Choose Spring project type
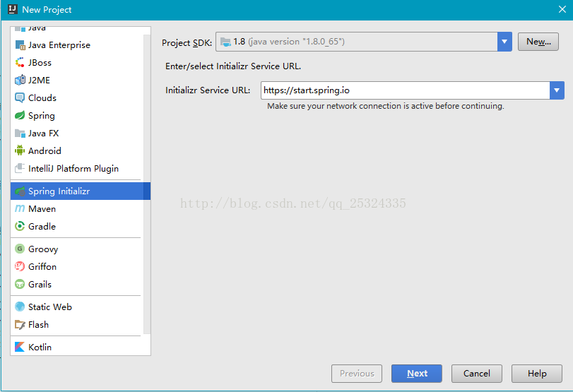 coord(77,115)
